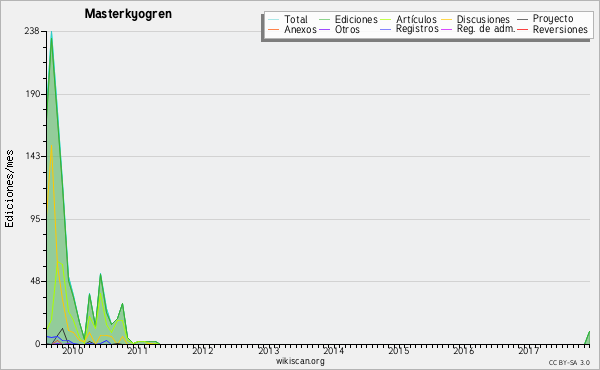Click the 2013 x-axis label
This screenshot has height=370, width=600.
tap(269, 350)
